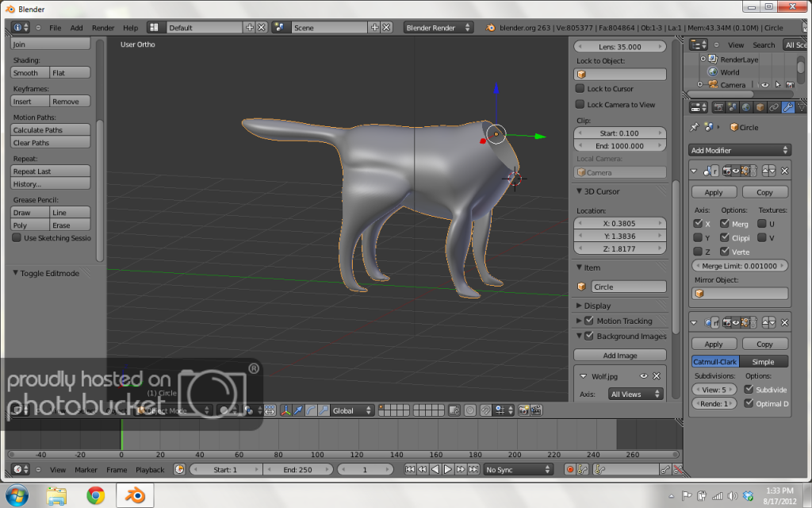Open Windows Explorer folder in taskbar
Screen dimensions: 812x508
click(x=57, y=495)
